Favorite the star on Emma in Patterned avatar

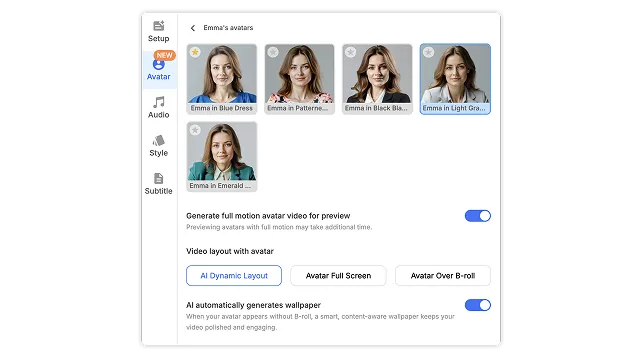pyautogui.click(x=273, y=52)
